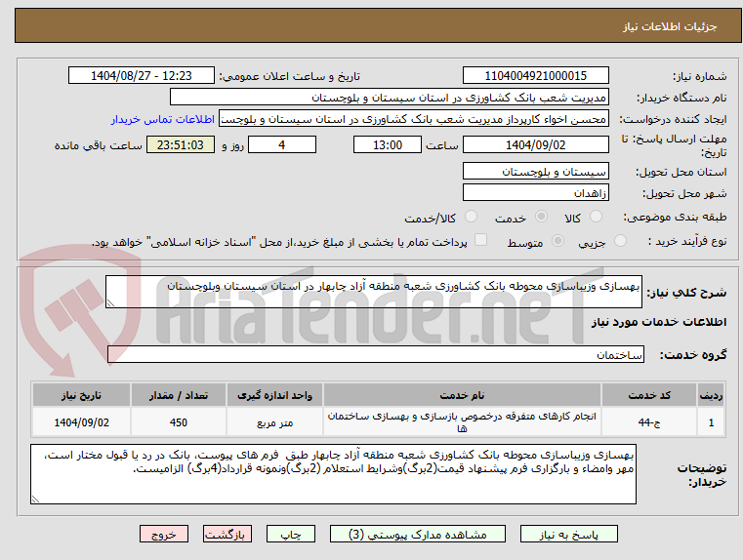This screenshot has height=560, width=743.
Task: Select the 'متوسط' purchase type radio
Action: pos(558,241)
